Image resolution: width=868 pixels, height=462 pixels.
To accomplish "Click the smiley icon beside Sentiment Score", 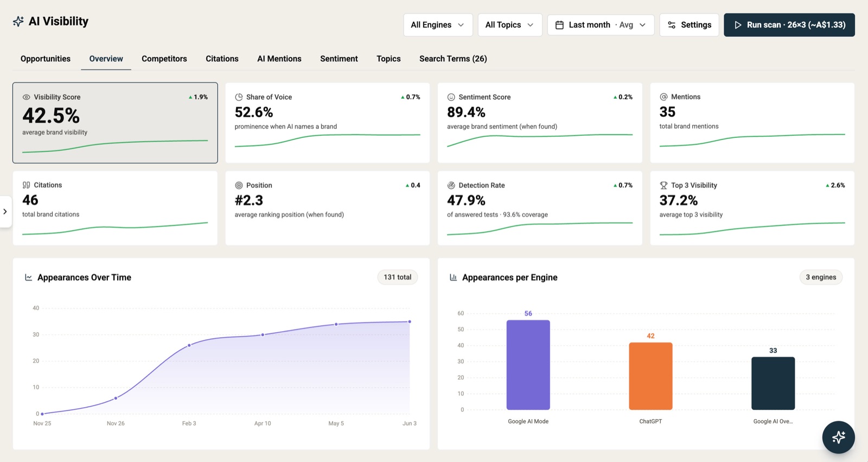I will click(x=451, y=97).
